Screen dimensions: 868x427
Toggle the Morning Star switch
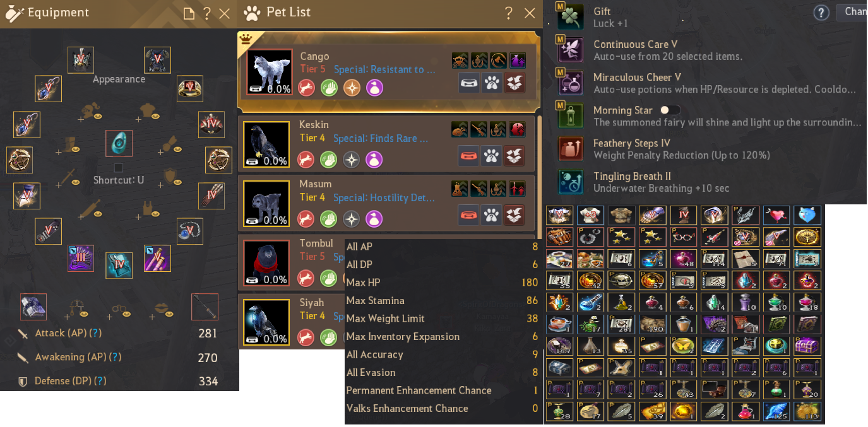click(670, 110)
